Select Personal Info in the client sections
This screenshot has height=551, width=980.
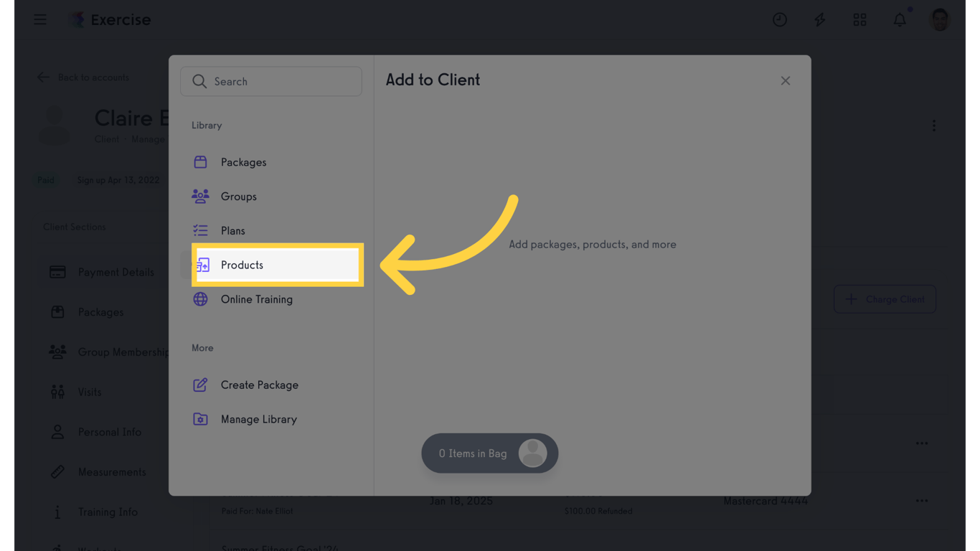click(108, 432)
